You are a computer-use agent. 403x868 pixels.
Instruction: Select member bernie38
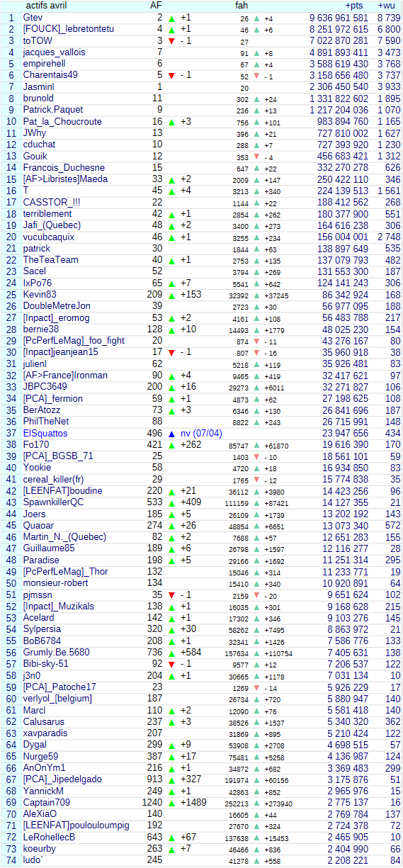[40, 329]
